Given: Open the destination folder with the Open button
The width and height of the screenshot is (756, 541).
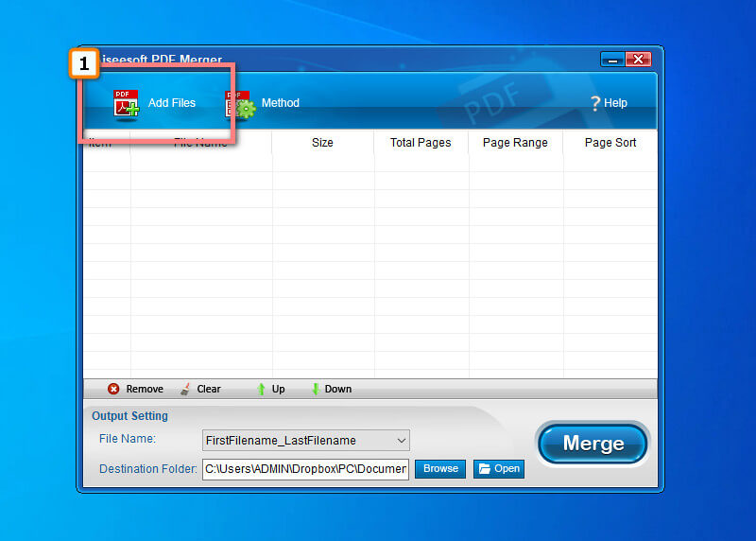Looking at the screenshot, I should (498, 468).
